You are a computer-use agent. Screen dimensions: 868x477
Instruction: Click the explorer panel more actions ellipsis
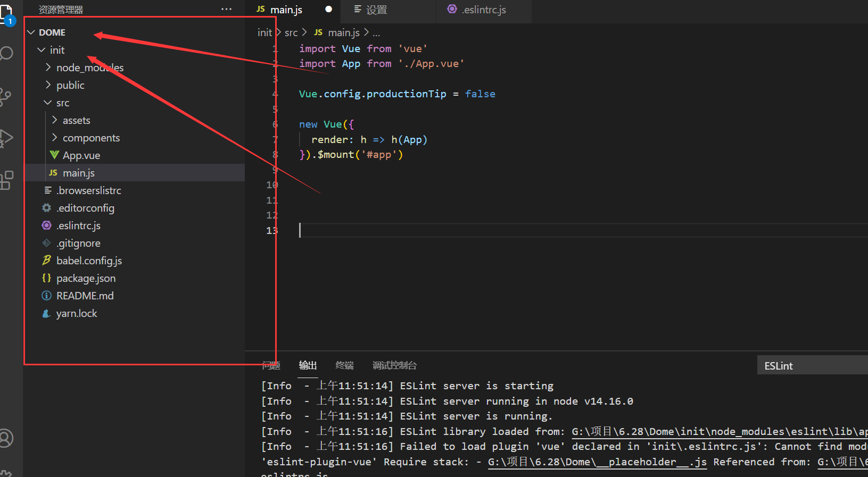[x=226, y=9]
